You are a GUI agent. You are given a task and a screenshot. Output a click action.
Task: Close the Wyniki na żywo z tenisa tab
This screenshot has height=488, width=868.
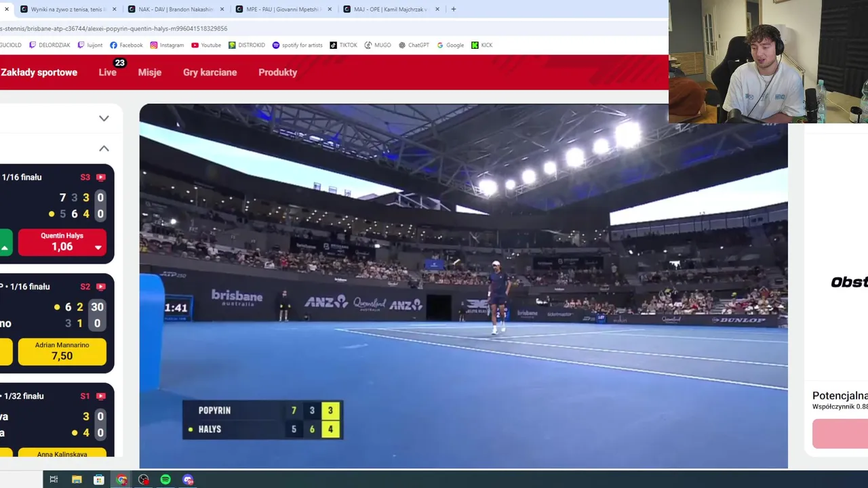click(x=114, y=9)
